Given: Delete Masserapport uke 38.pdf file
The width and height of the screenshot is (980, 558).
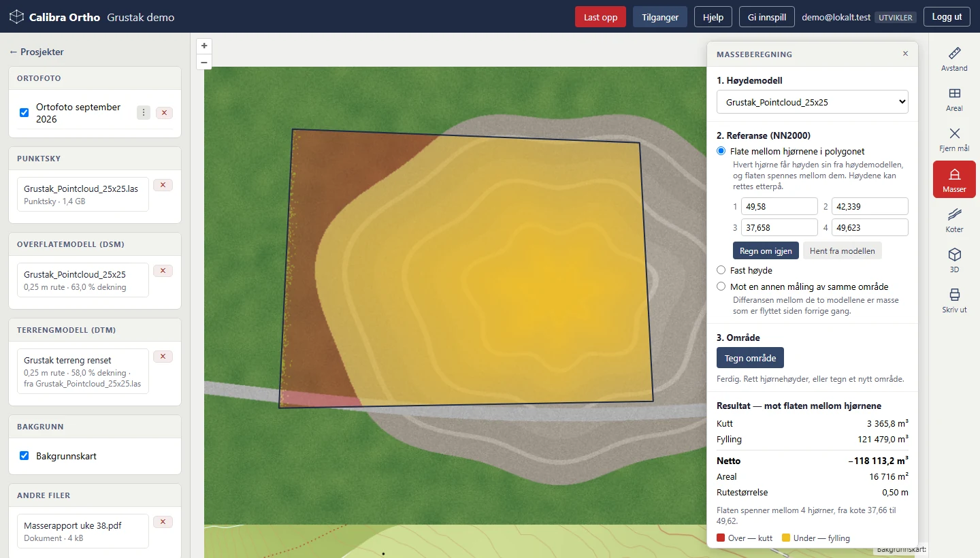Looking at the screenshot, I should point(163,522).
